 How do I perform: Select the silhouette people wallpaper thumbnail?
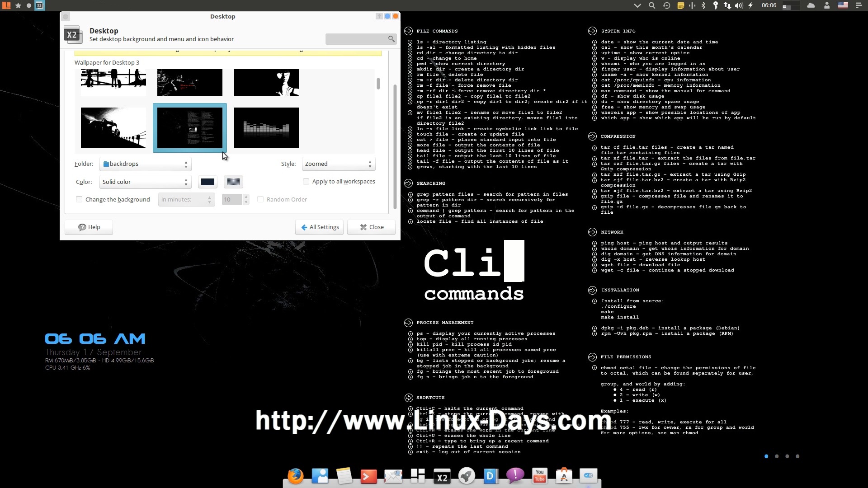[x=113, y=83]
